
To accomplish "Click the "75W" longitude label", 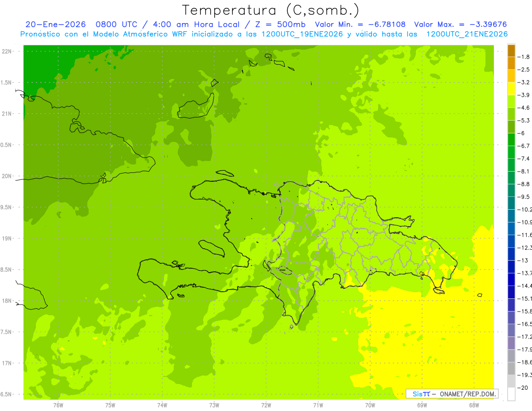I will 110,405.
